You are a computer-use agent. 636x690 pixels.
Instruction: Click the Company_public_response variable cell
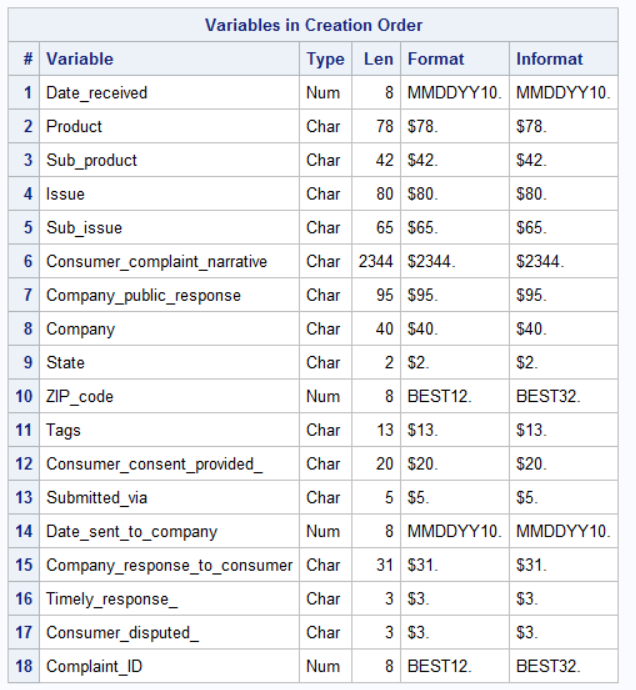[x=143, y=295]
